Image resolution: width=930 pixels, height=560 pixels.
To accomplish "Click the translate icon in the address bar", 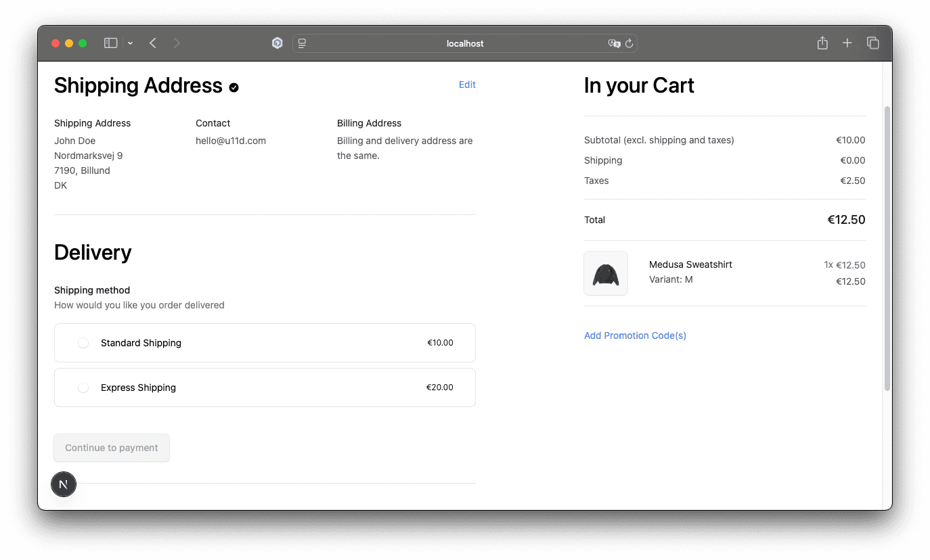I will point(614,43).
